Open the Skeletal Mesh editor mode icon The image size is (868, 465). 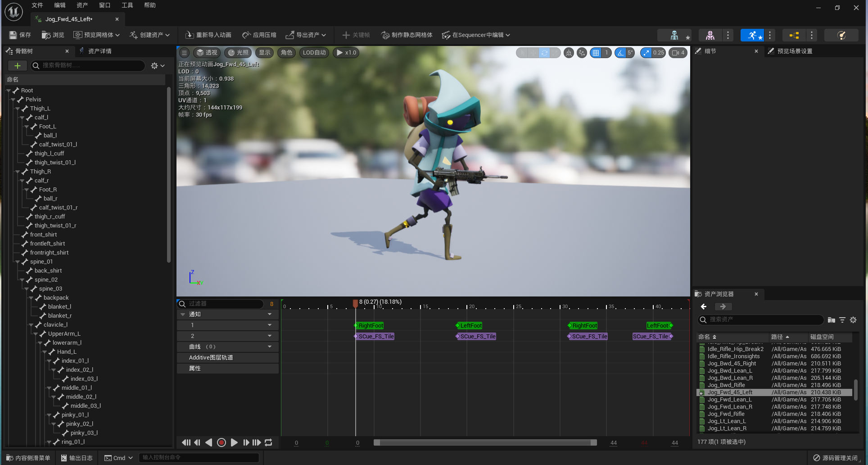(710, 35)
